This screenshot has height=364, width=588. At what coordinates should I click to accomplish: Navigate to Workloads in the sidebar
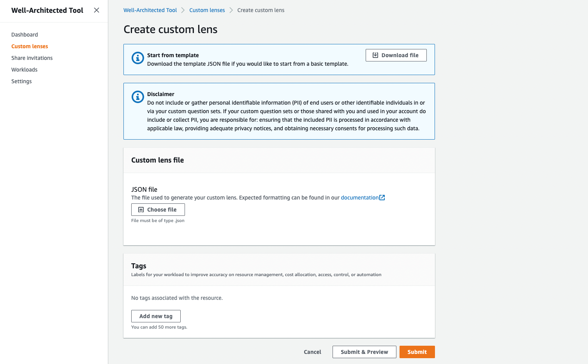24,69
